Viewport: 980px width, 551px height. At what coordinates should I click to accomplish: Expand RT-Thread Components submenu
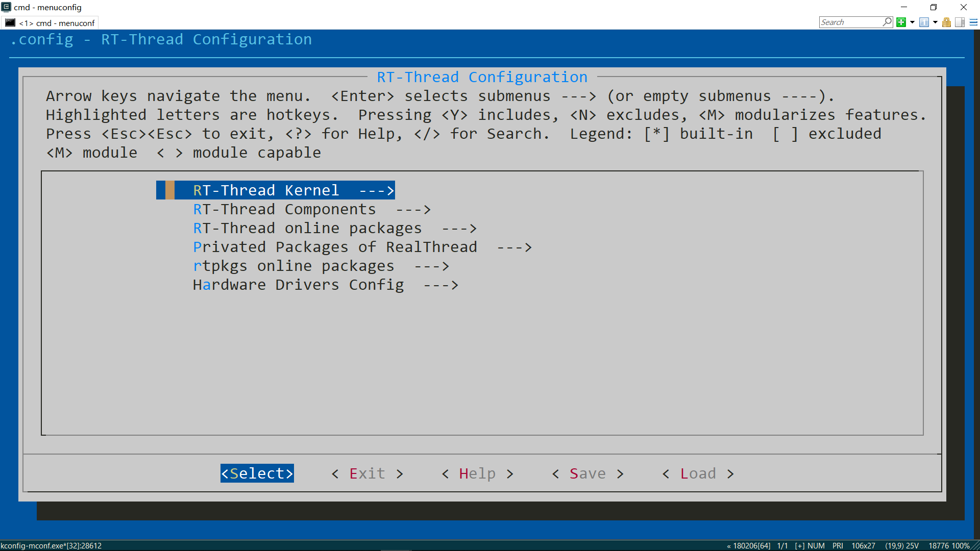pyautogui.click(x=311, y=209)
